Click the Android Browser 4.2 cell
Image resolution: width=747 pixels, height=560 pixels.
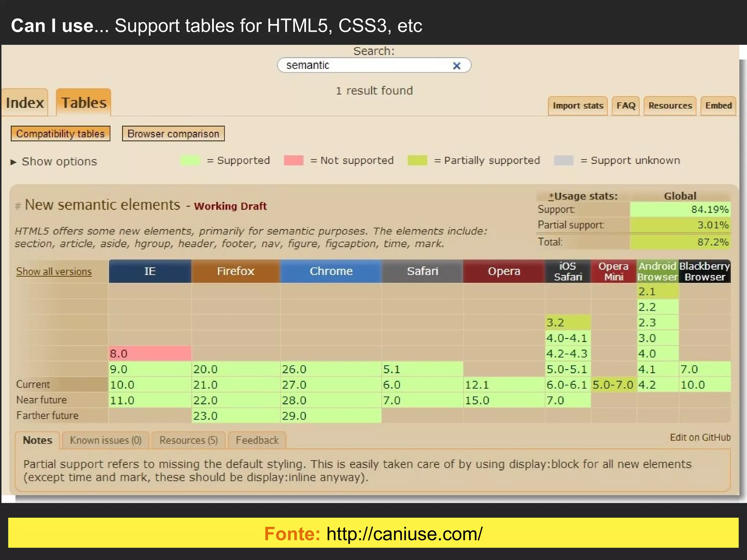coord(657,385)
